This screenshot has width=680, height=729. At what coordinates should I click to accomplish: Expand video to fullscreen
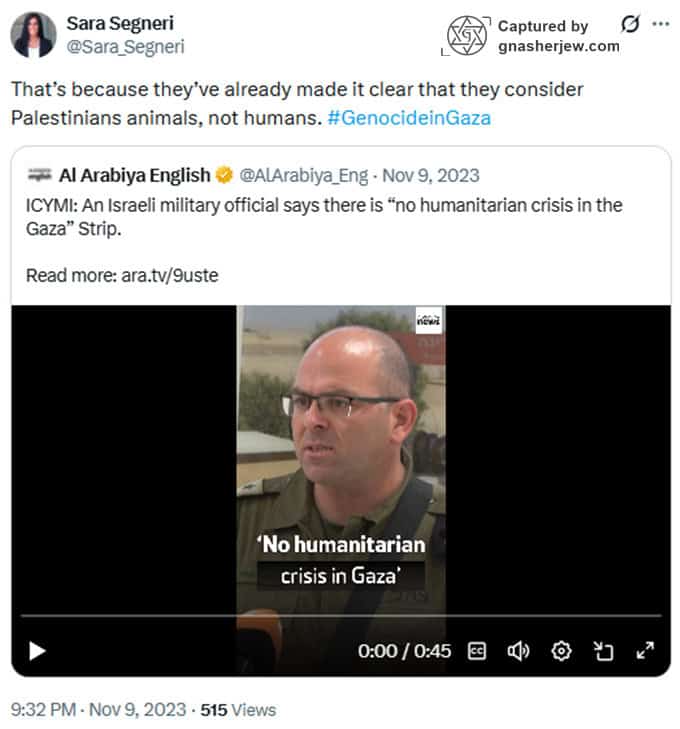645,650
